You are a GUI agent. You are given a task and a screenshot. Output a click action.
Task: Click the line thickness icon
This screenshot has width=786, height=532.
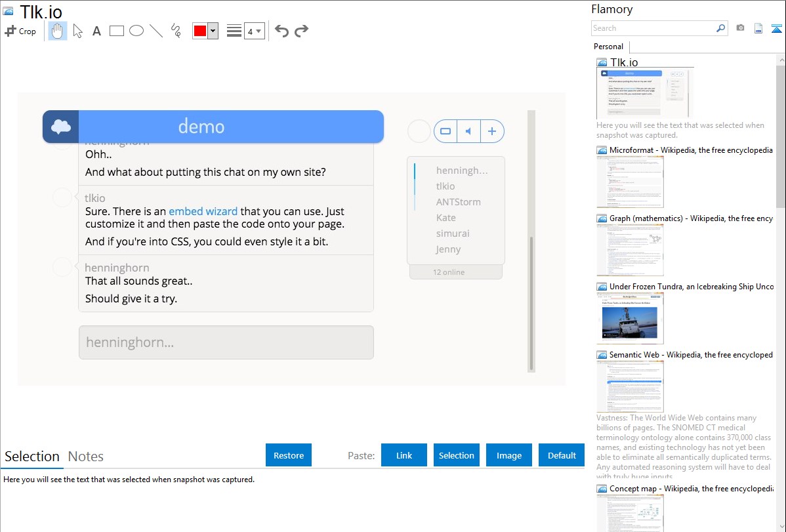[x=234, y=31]
